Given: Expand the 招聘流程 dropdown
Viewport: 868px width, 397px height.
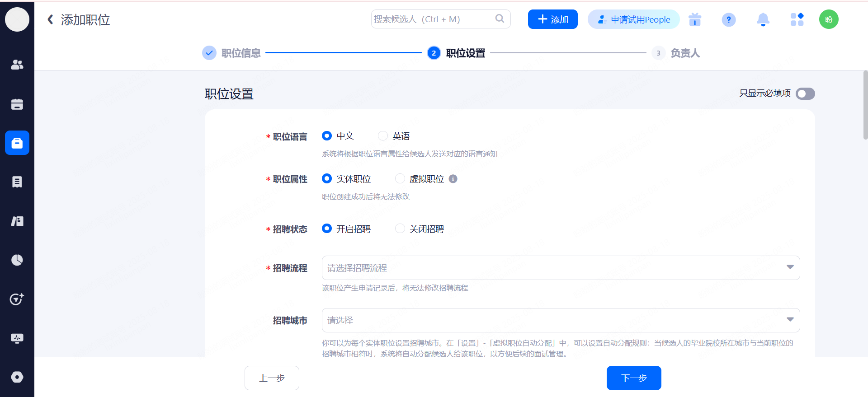Looking at the screenshot, I should click(561, 268).
